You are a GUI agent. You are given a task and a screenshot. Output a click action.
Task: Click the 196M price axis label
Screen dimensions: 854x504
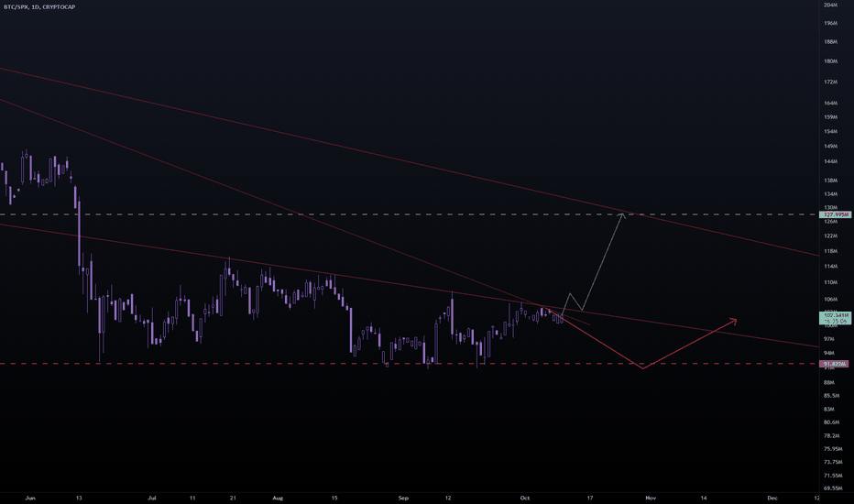tap(830, 24)
